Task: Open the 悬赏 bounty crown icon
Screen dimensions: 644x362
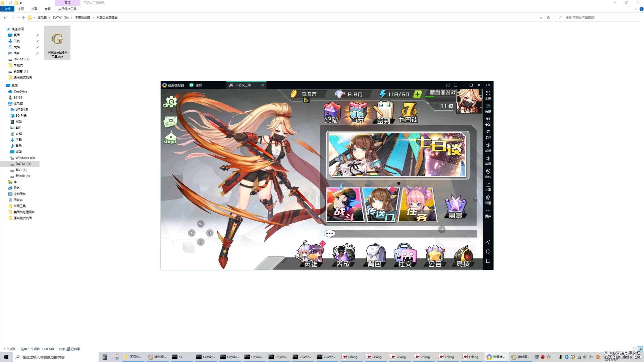Action: (x=455, y=207)
